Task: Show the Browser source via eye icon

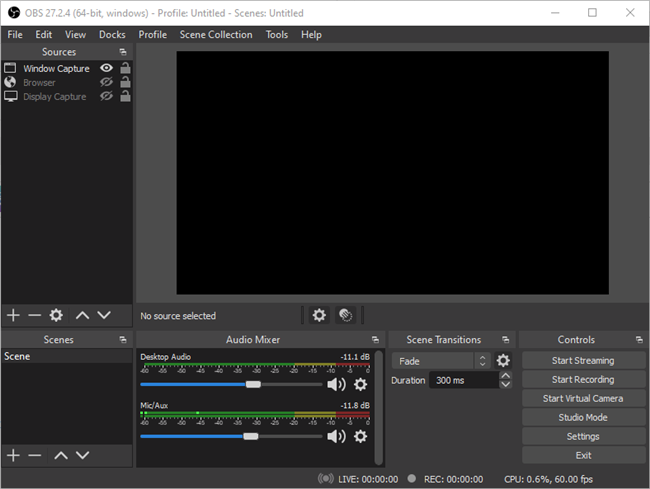Action: pos(106,83)
